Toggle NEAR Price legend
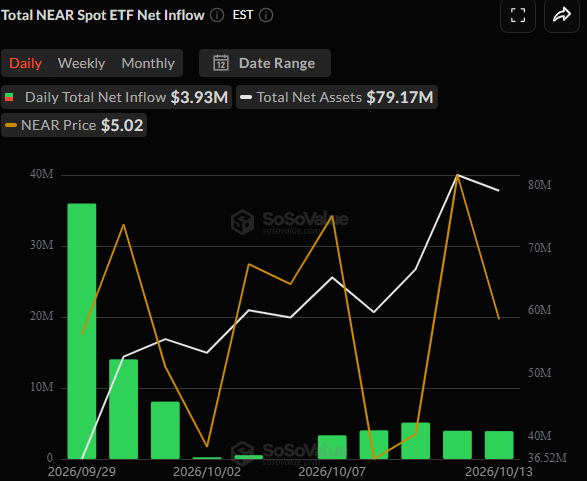 point(74,125)
